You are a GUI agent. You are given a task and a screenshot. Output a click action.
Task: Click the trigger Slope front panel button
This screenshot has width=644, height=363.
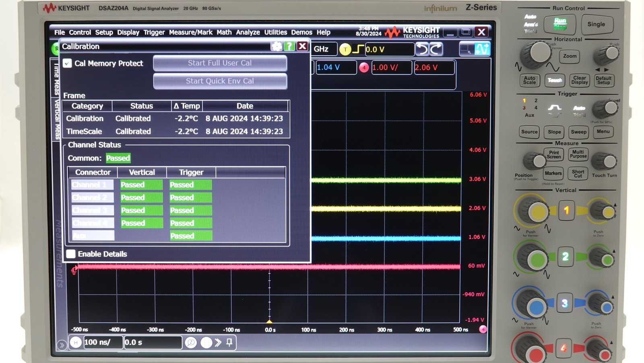pyautogui.click(x=554, y=132)
